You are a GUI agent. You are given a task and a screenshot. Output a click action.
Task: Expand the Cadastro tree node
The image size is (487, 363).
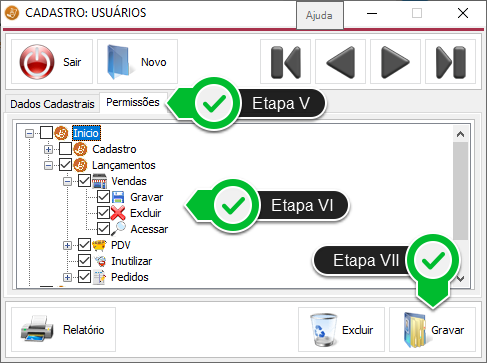(x=48, y=149)
